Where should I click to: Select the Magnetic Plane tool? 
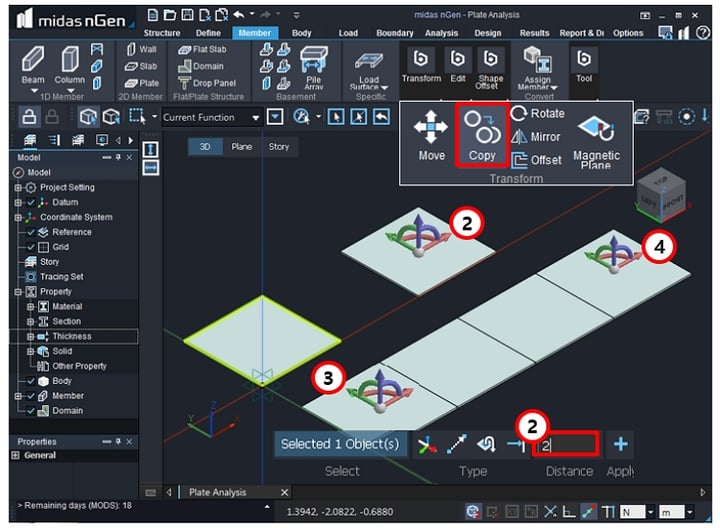coord(596,141)
